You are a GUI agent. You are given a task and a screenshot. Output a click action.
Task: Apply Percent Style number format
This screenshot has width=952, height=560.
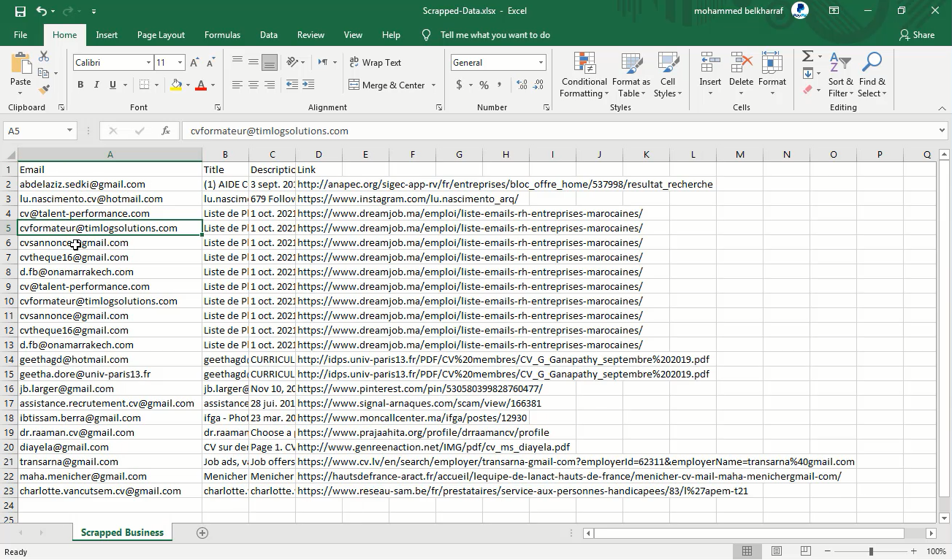484,85
